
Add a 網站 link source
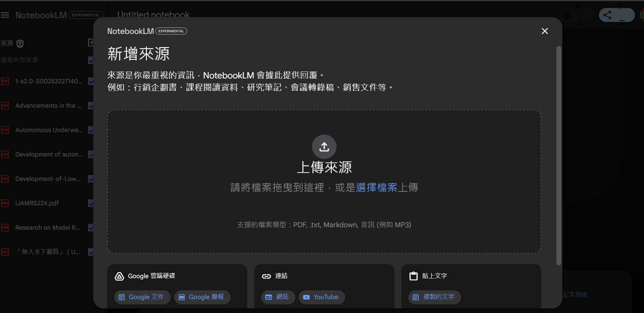pos(278,297)
